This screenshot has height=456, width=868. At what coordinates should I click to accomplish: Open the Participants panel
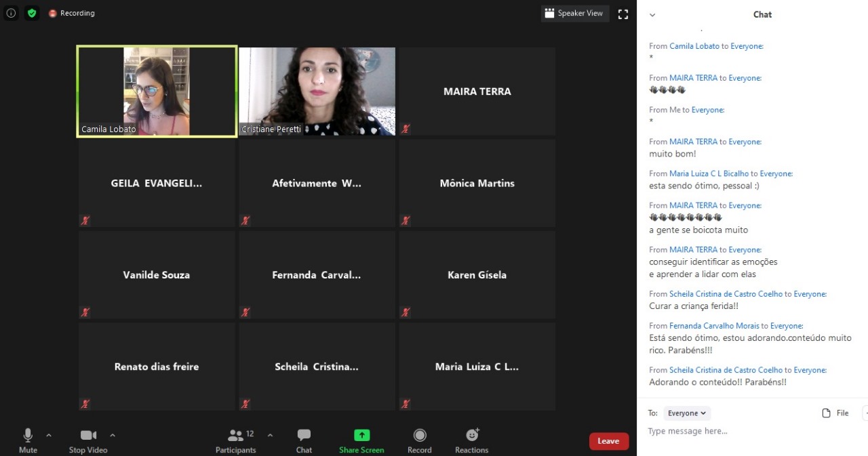(x=235, y=440)
